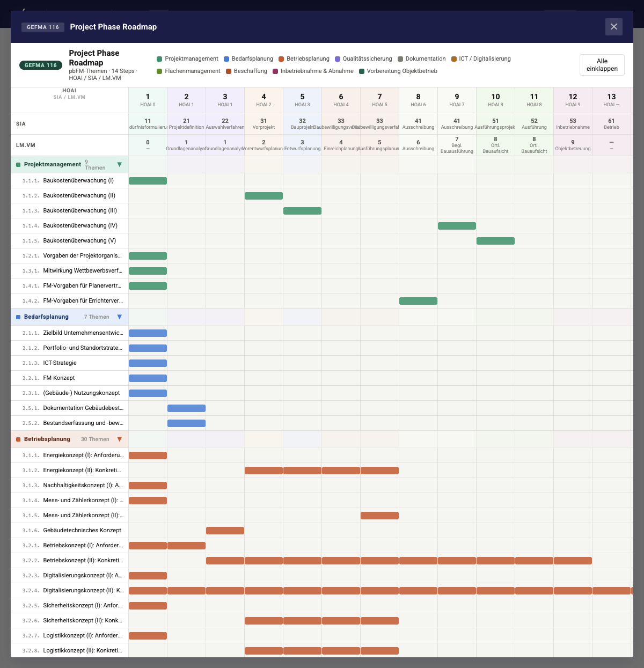Click the Projektmanagement group header label
The height and width of the screenshot is (668, 644).
coord(53,165)
